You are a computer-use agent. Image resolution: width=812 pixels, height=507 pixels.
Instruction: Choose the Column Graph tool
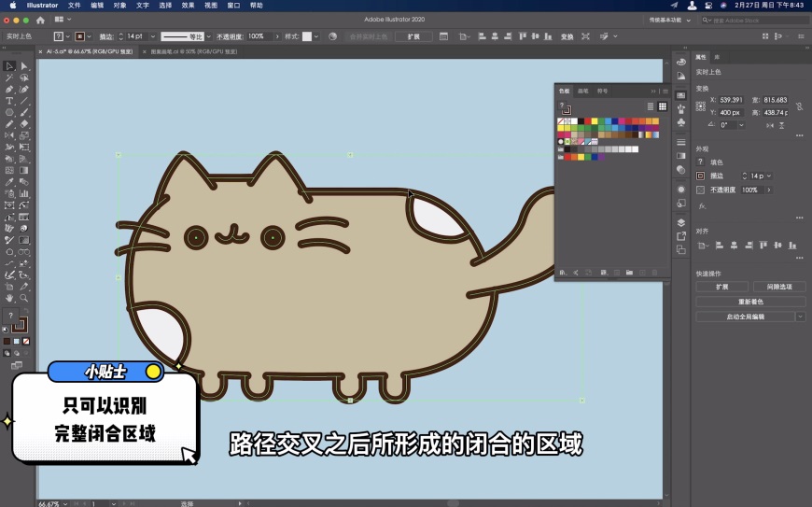[x=24, y=193]
